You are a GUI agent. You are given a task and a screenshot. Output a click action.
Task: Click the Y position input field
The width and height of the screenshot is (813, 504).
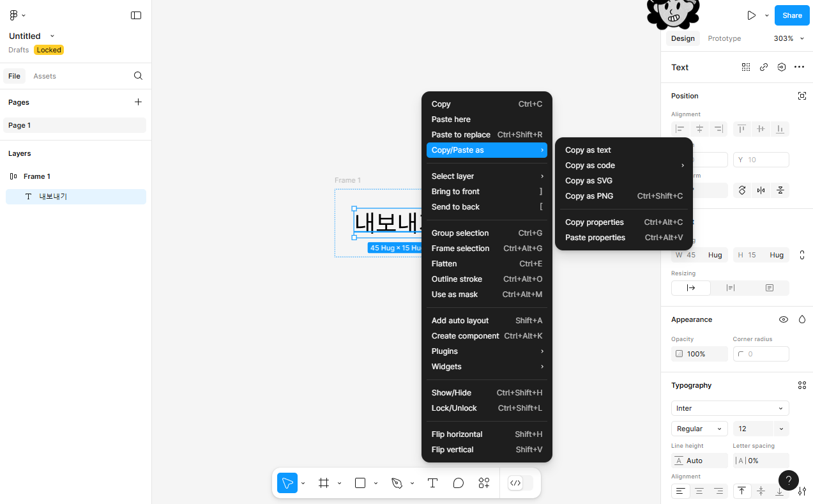click(x=761, y=160)
